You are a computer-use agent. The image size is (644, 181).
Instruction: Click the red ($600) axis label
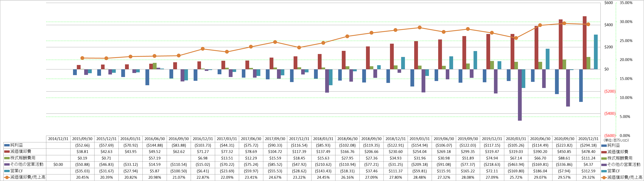(x=610, y=136)
